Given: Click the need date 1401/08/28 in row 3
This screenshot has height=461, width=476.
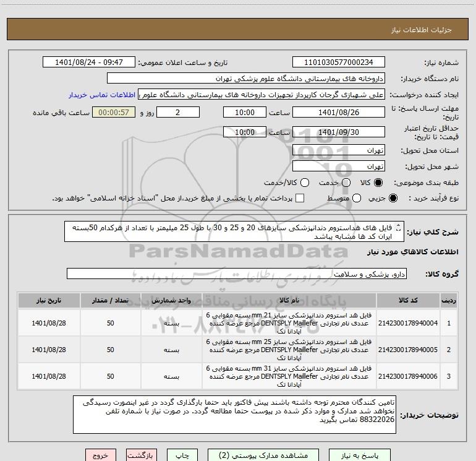Looking at the screenshot, I should pyautogui.click(x=49, y=376).
